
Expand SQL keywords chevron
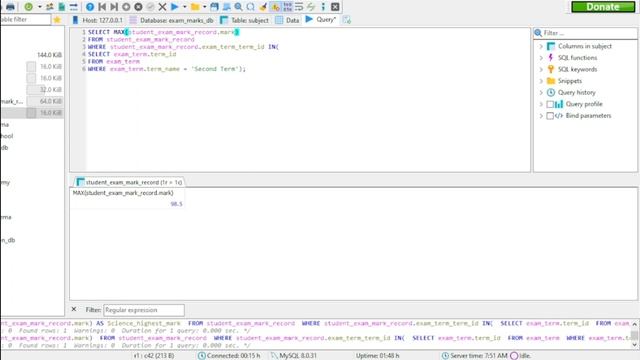pos(541,69)
